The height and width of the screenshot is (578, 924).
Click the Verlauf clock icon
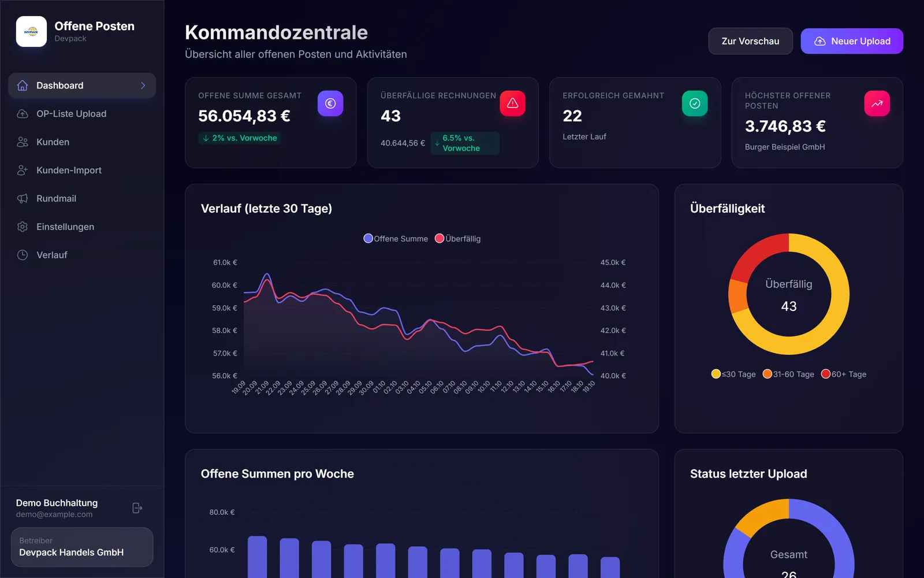coord(23,255)
